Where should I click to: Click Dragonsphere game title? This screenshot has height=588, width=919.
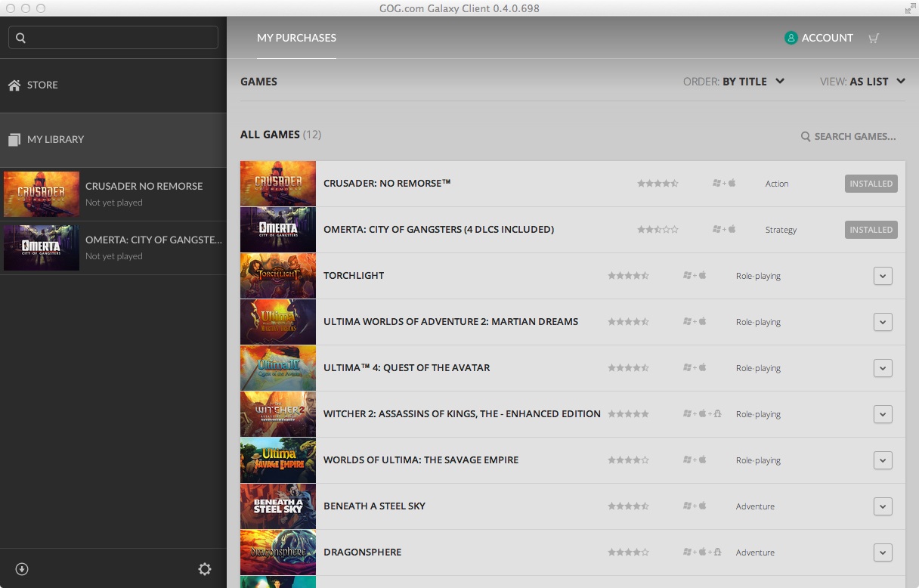pyautogui.click(x=362, y=552)
